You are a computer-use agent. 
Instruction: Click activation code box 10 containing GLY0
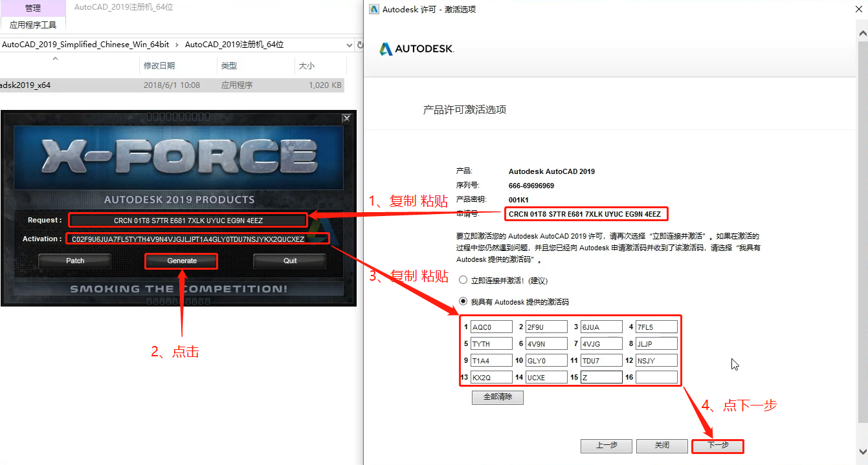coord(546,360)
